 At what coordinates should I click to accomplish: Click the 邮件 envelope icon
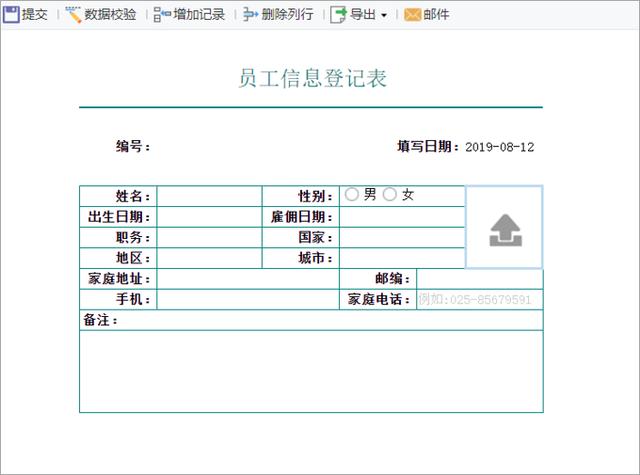[412, 15]
